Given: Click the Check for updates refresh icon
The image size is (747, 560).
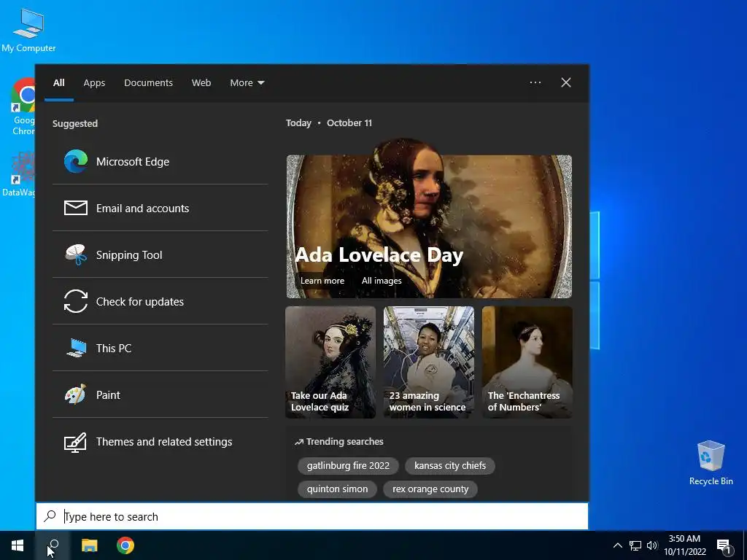Looking at the screenshot, I should (76, 301).
